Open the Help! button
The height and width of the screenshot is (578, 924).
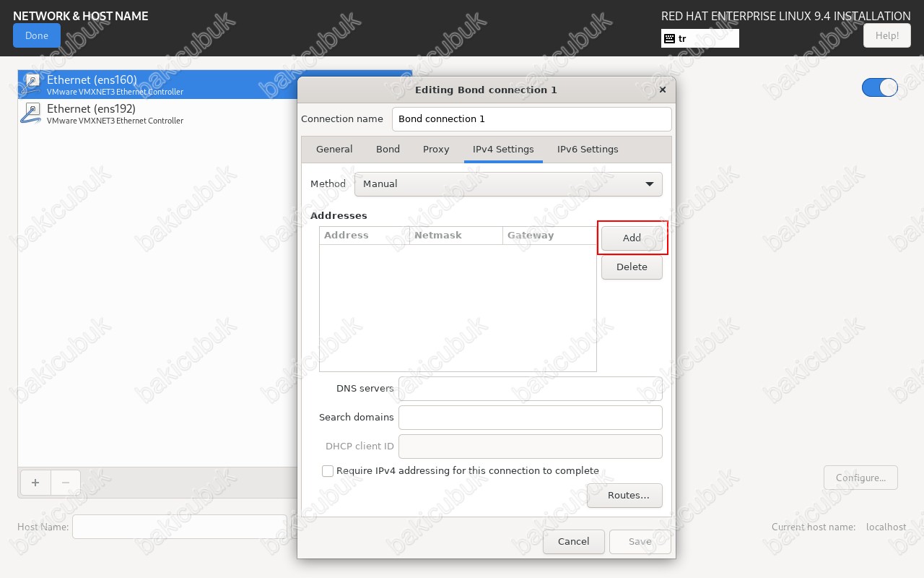click(x=887, y=35)
